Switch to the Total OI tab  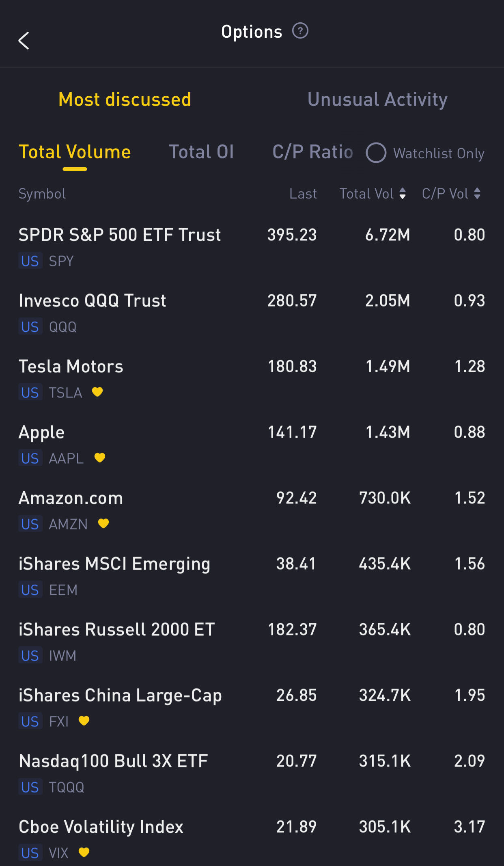tap(201, 152)
